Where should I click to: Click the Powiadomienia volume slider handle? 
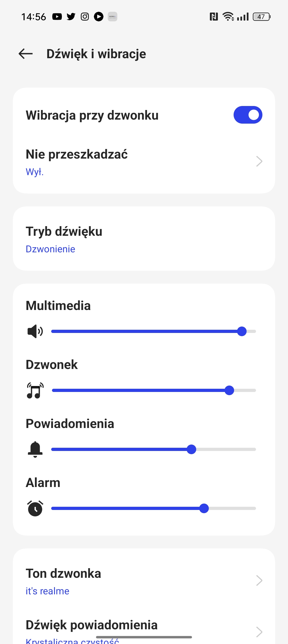click(x=191, y=449)
